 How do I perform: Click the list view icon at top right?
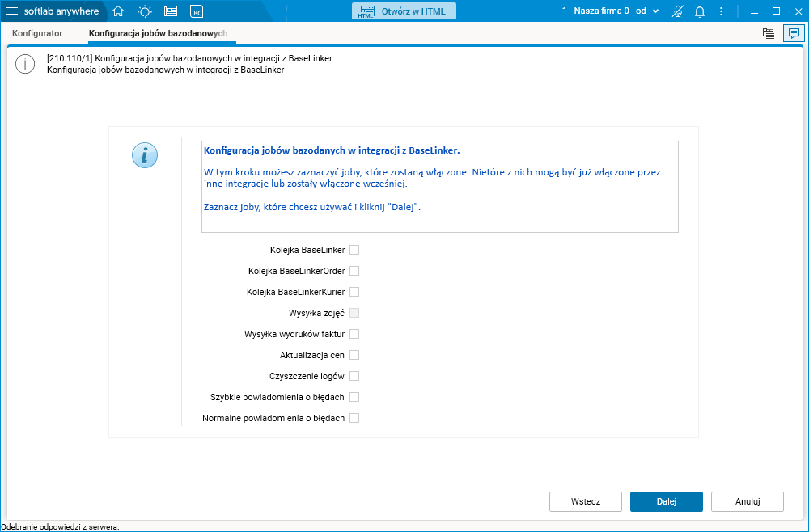click(x=769, y=33)
